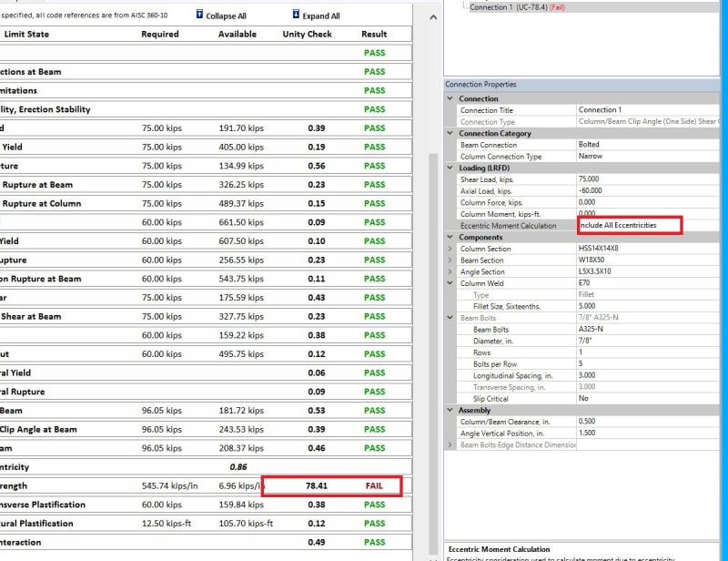Viewport: 728px width, 561px height.
Task: Collapse the Loading (LRFD) group
Action: 450,168
